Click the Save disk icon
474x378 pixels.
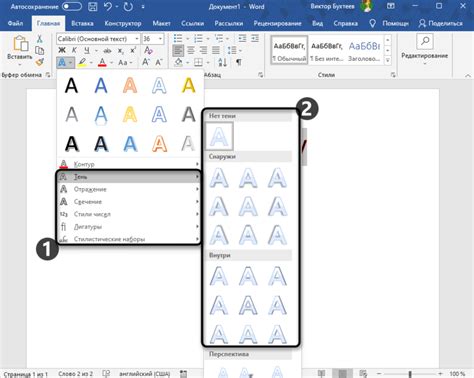pyautogui.click(x=93, y=6)
